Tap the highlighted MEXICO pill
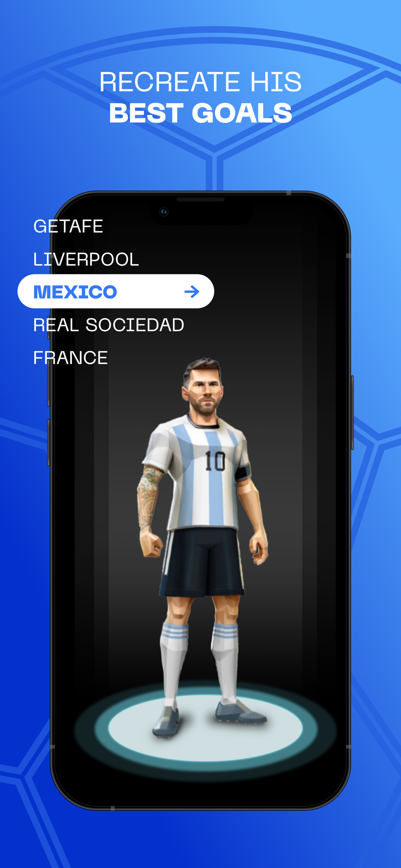401x868 pixels. point(116,291)
